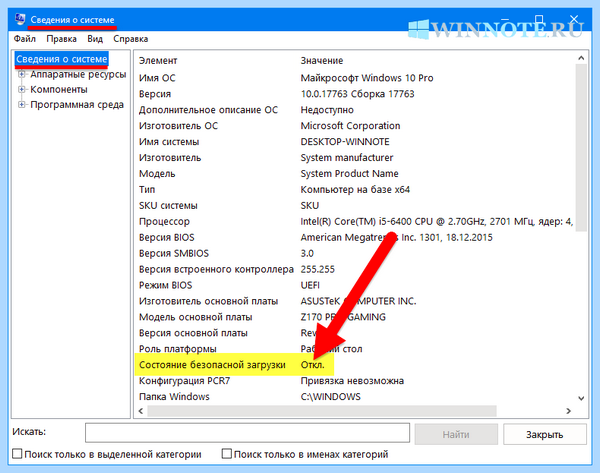Click the UEFI value
The image size is (600, 473).
click(x=310, y=285)
